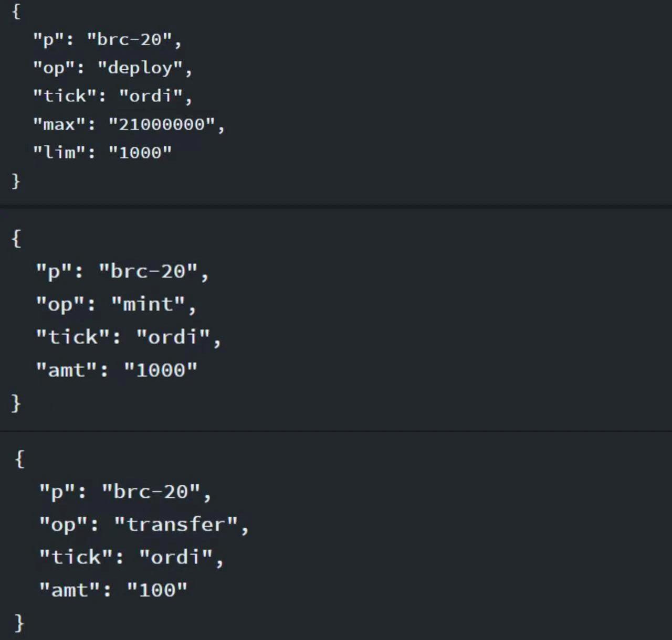Viewport: 672px width, 640px height.
Task: Select the max supply value "21000000"
Action: [161, 124]
